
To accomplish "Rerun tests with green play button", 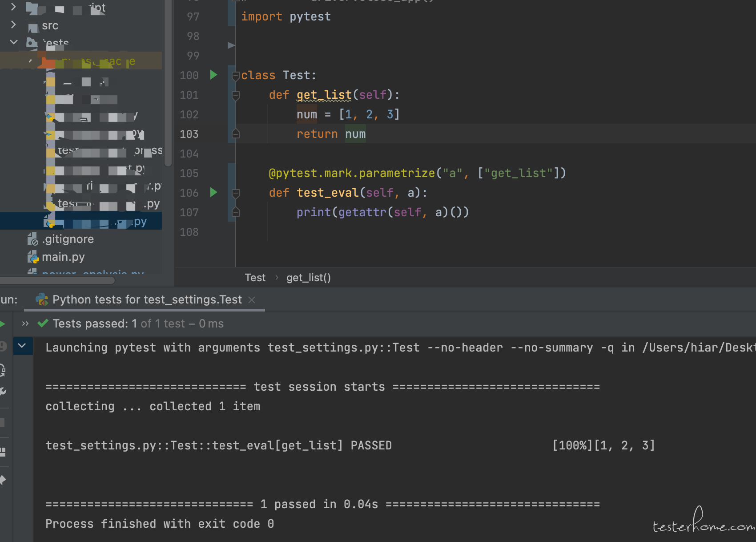I will pyautogui.click(x=2, y=324).
